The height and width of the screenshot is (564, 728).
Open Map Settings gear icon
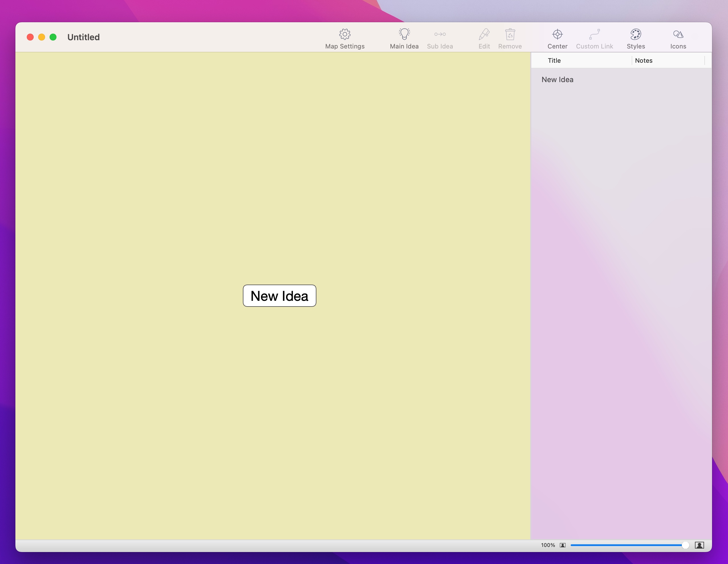[345, 34]
